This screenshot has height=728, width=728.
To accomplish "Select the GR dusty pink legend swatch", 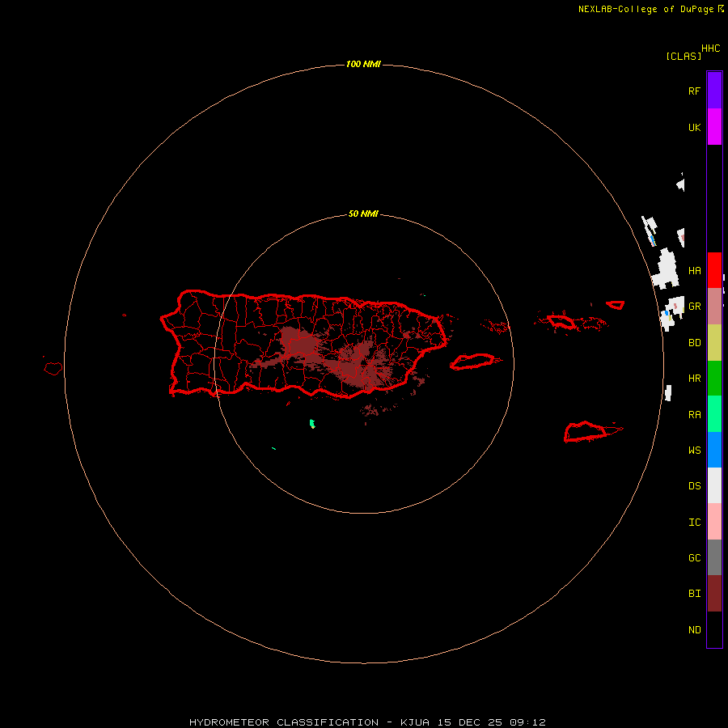I will point(714,307).
